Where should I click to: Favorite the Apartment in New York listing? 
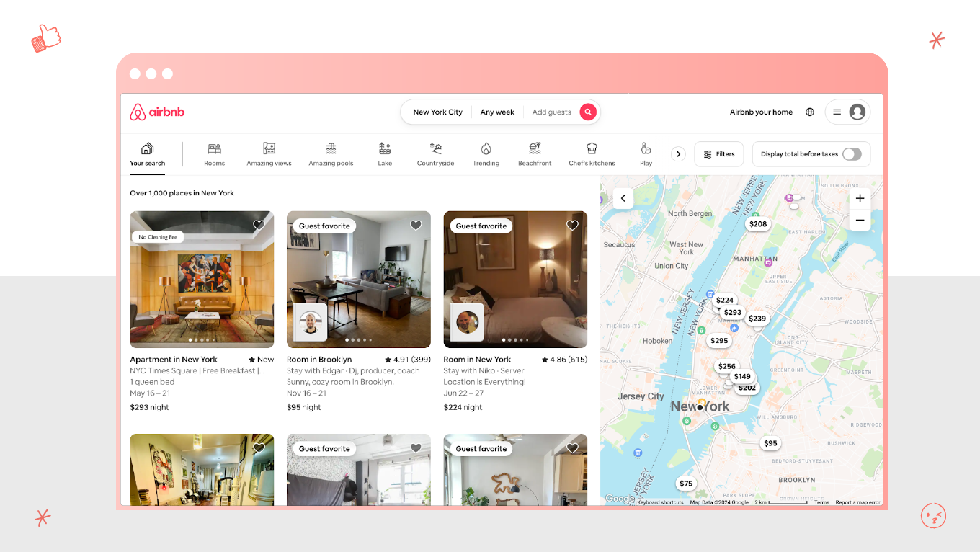tap(259, 225)
